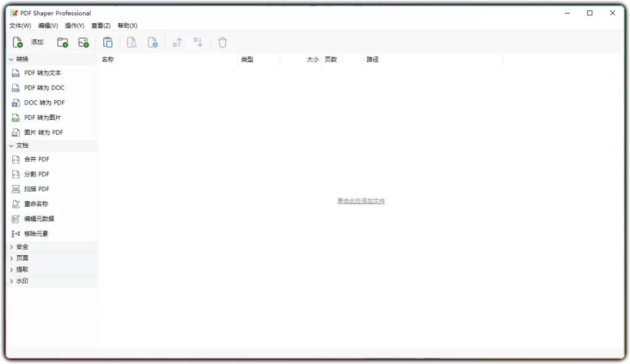Select 图片 转为 PDF converter
The width and height of the screenshot is (630, 364).
(42, 132)
